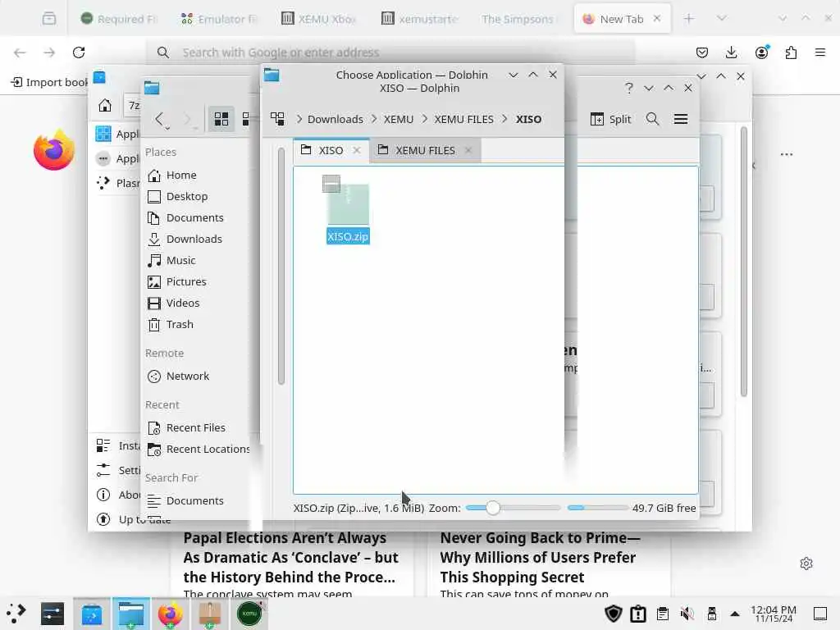The height and width of the screenshot is (630, 840).
Task: Open the Firefox account icon
Action: pos(761,52)
